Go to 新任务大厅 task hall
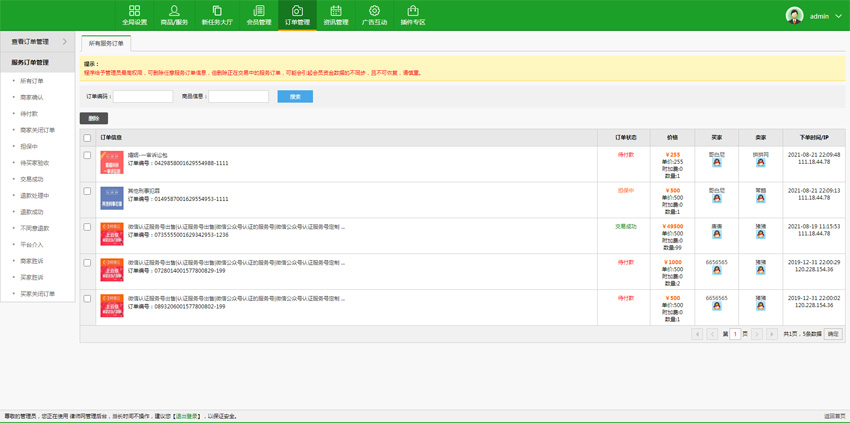 point(217,11)
